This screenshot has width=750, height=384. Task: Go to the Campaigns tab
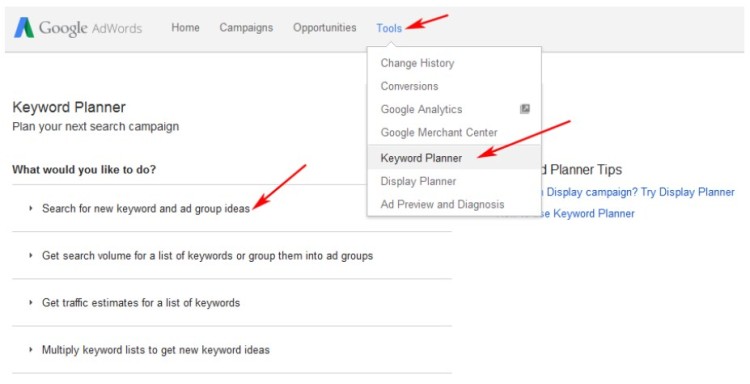point(246,28)
